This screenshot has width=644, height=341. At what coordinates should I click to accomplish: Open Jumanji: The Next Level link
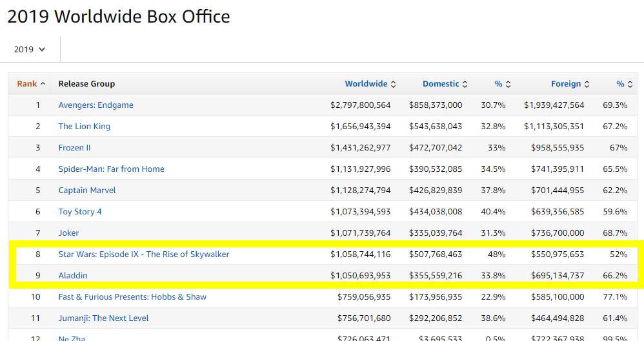[x=103, y=318]
